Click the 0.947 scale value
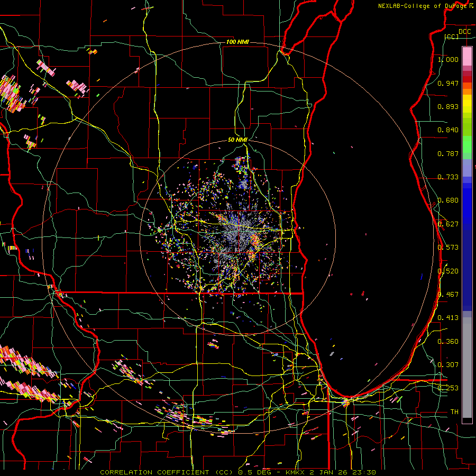 (448, 83)
